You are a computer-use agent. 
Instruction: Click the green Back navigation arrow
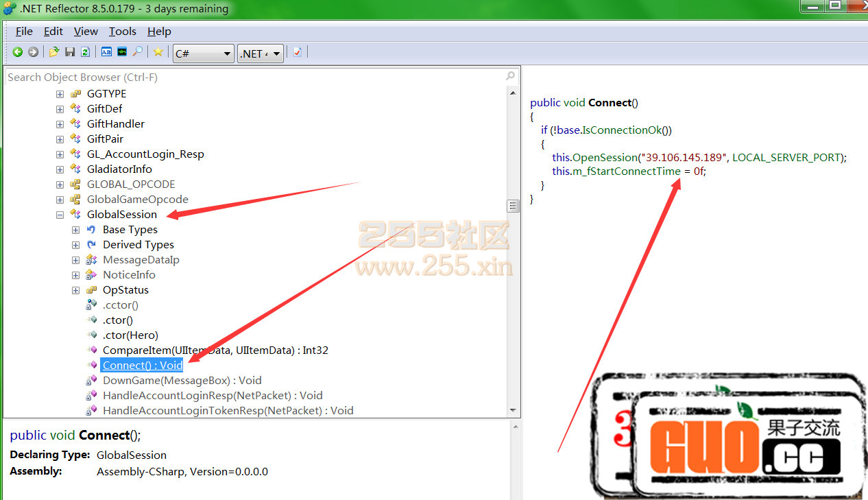tap(18, 52)
